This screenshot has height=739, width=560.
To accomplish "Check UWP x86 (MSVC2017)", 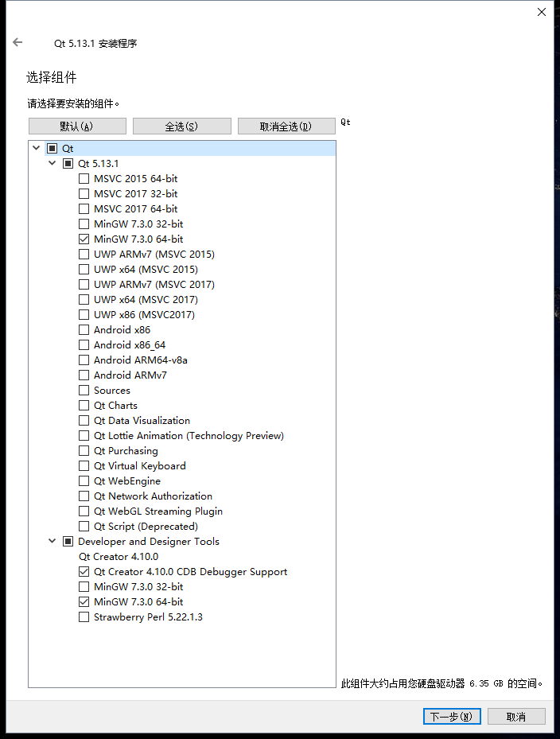I will click(x=84, y=314).
